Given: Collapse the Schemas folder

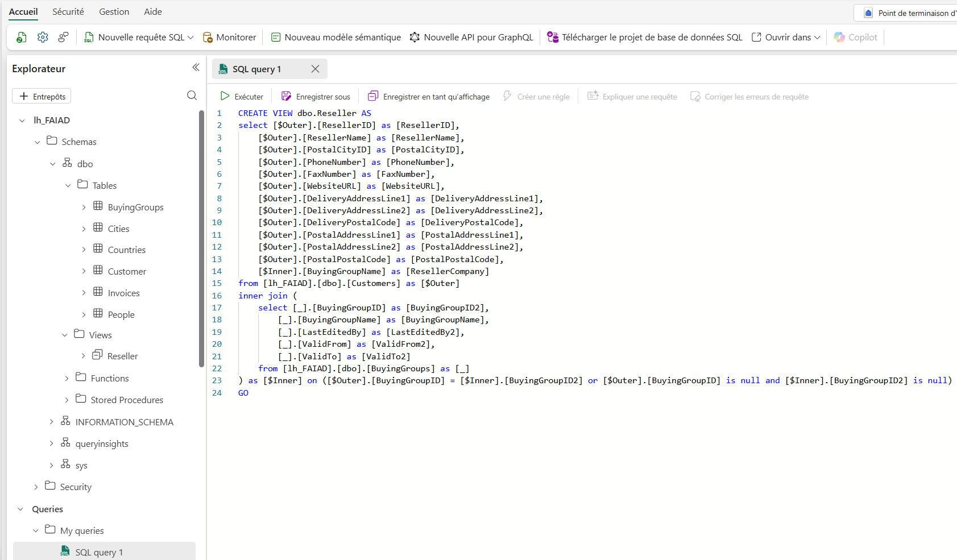Looking at the screenshot, I should click(38, 142).
